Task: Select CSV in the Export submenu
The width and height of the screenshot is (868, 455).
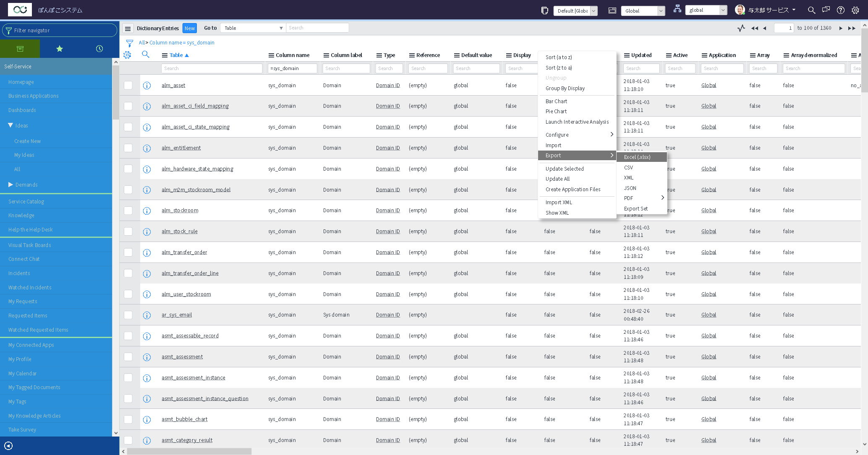Action: pyautogui.click(x=628, y=167)
